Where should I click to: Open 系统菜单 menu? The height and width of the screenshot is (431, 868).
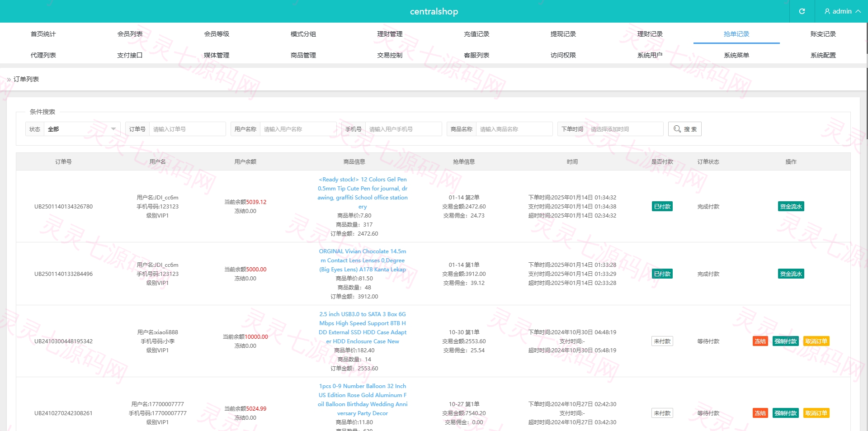point(736,55)
